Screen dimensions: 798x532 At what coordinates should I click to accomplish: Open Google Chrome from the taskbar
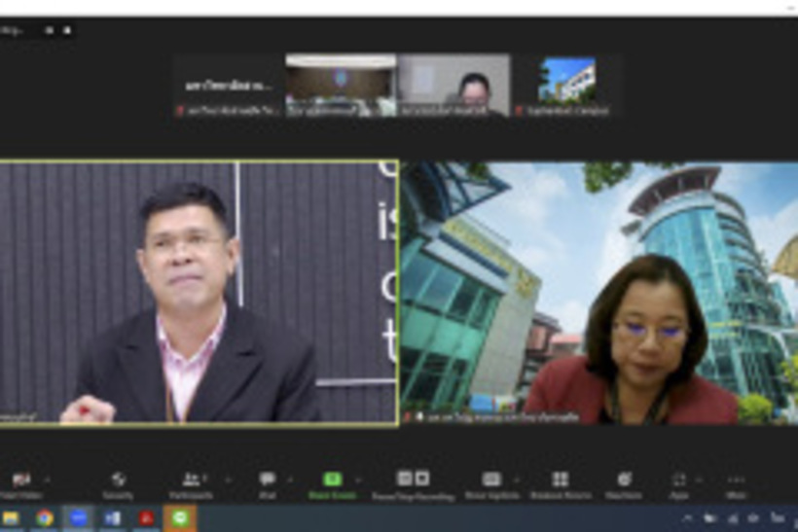coord(44,518)
